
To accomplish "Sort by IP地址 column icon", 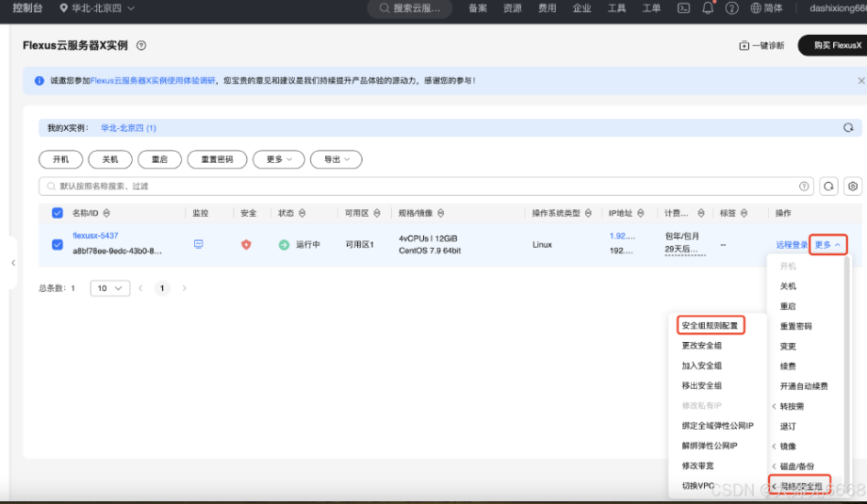I will pyautogui.click(x=640, y=213).
